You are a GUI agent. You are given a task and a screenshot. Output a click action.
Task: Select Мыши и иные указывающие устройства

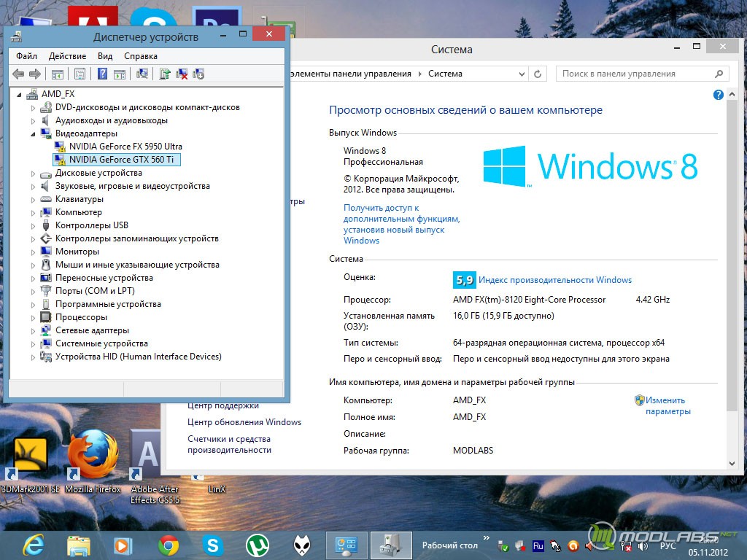(x=137, y=265)
